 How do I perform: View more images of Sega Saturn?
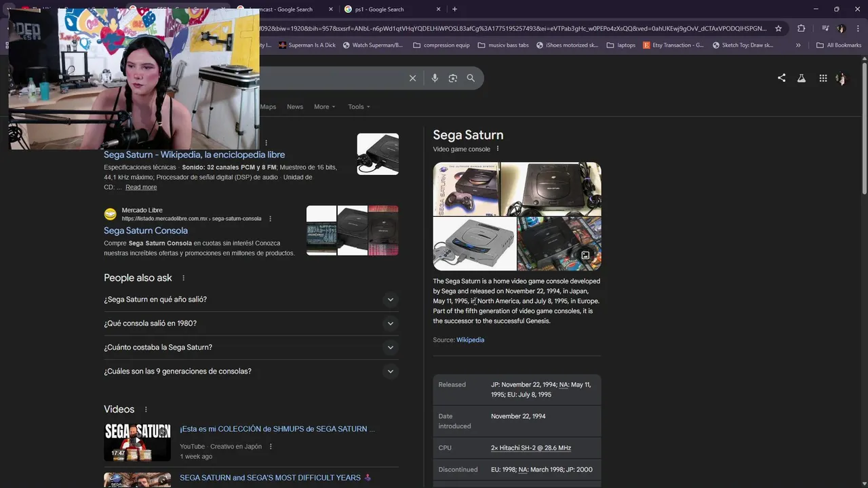585,256
